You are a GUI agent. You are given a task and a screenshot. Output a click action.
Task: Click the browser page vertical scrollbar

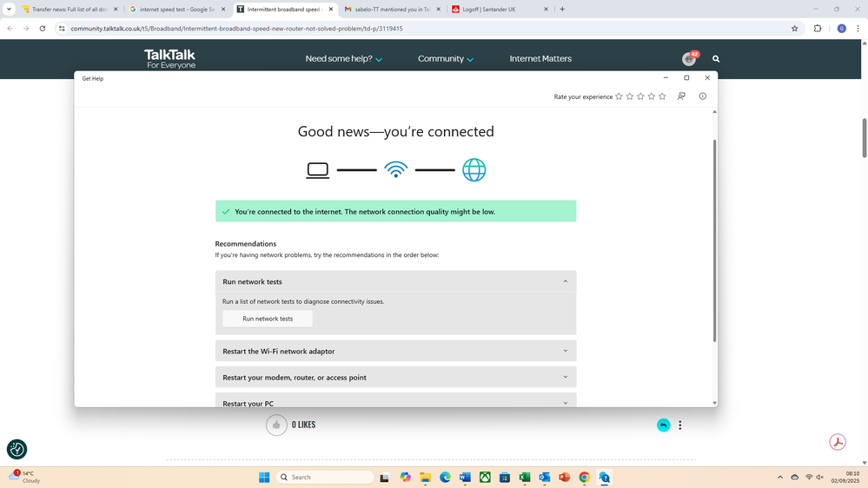865,138
